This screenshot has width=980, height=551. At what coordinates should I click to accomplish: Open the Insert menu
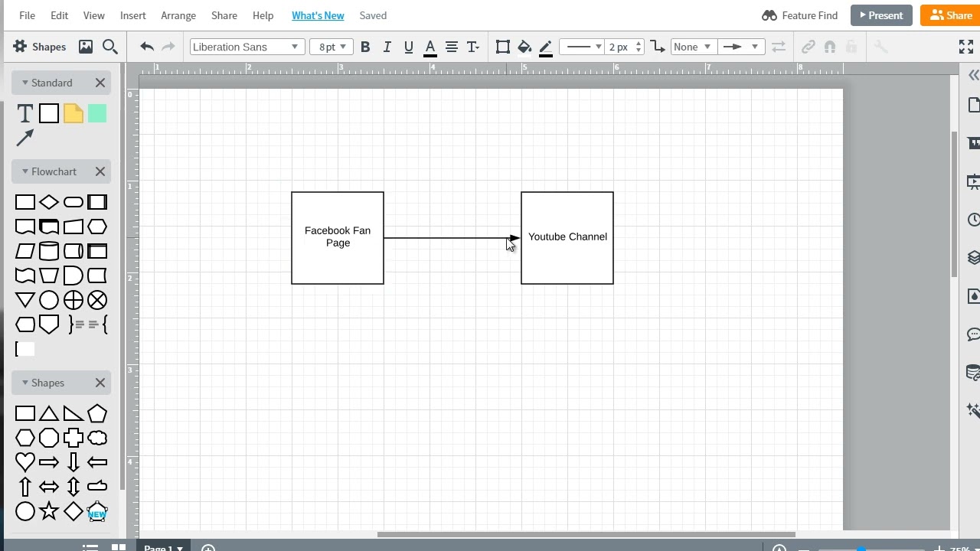tap(132, 15)
